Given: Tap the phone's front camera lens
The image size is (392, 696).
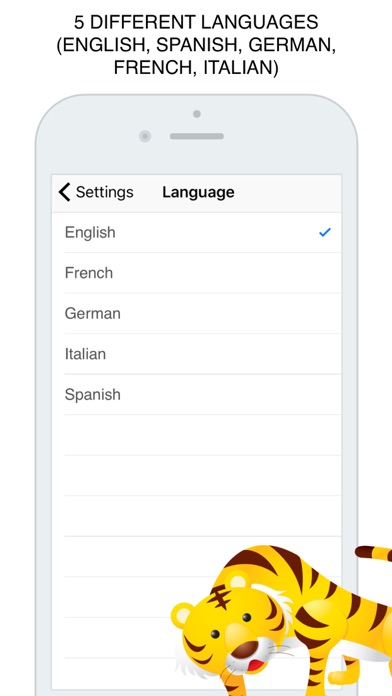Looking at the screenshot, I should 145,136.
